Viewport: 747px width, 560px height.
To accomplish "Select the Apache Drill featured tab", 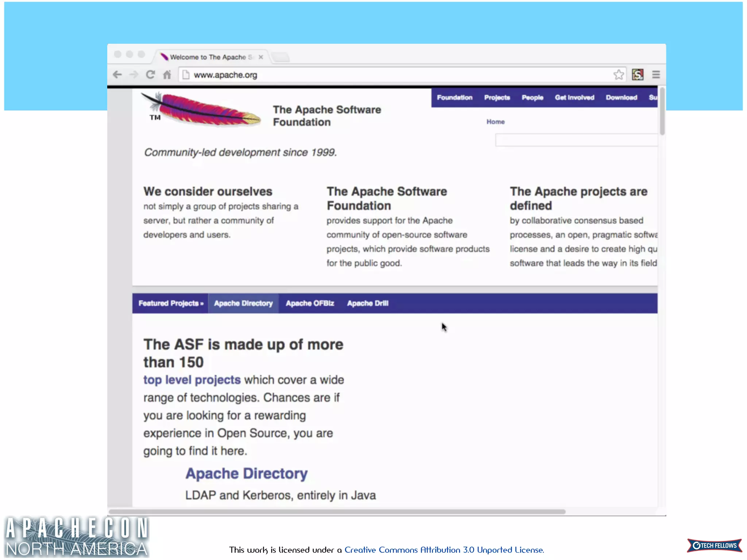I will [x=368, y=303].
